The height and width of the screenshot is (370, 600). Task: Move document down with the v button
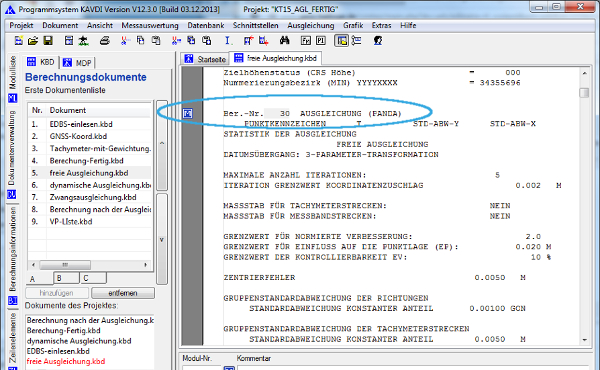pos(162,240)
